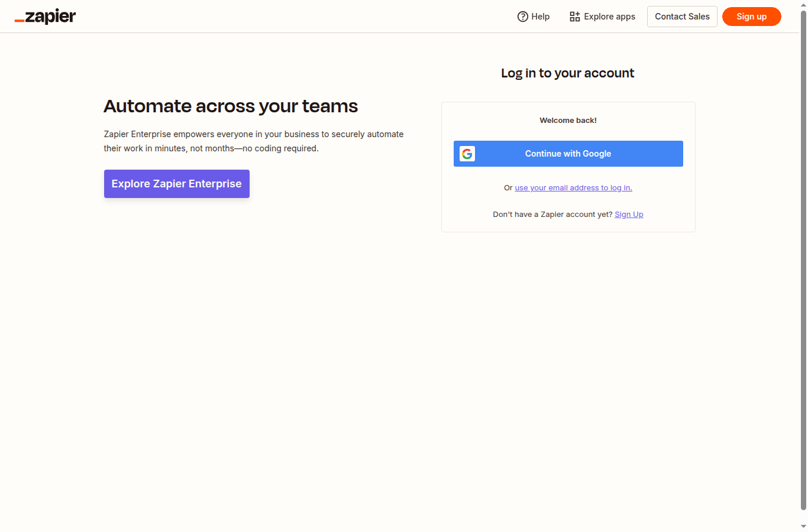The width and height of the screenshot is (808, 532).
Task: Click the Don't have a Zapier account text
Action: tap(552, 215)
